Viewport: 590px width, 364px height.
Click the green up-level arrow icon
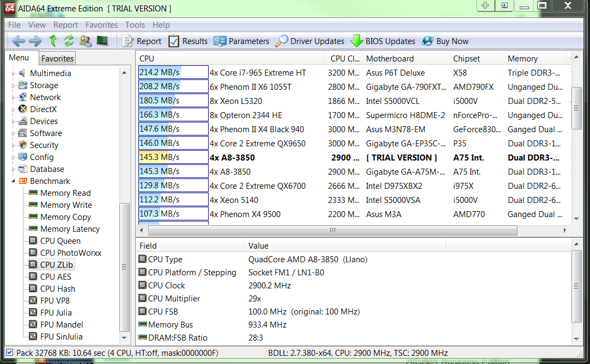click(53, 41)
